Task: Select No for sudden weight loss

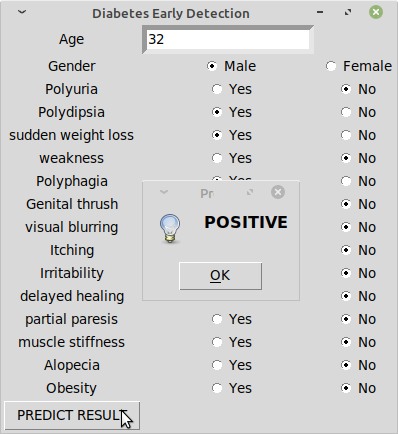Action: [x=358, y=135]
